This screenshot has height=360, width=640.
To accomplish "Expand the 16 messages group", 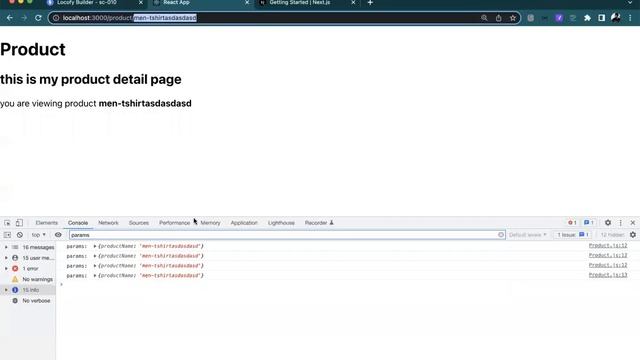I will pos(6,247).
